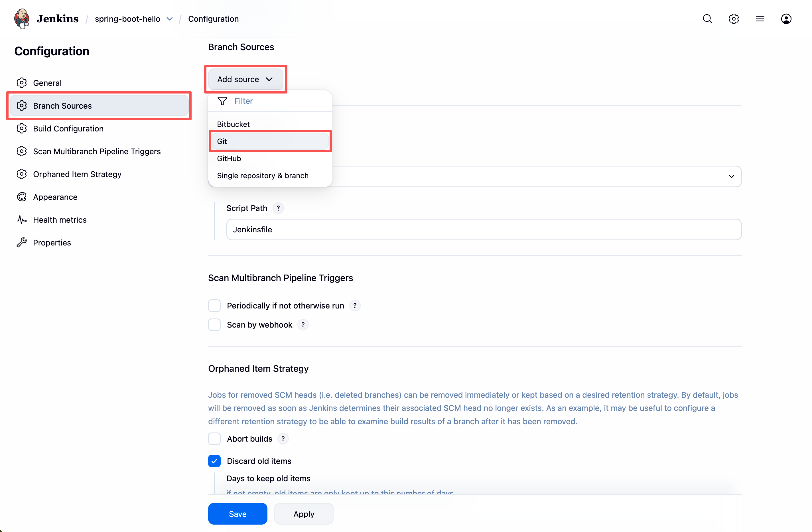Open the search magnifier icon
This screenshot has width=812, height=532.
[707, 19]
